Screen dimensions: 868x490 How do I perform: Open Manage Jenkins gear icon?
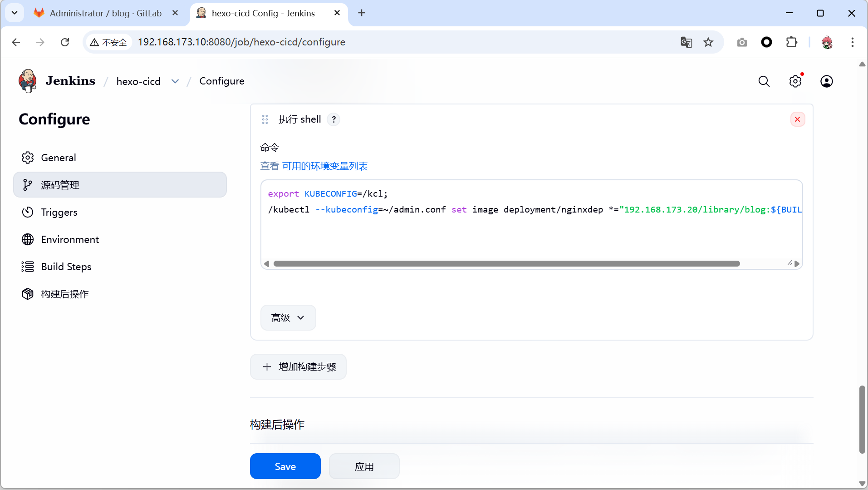click(x=795, y=81)
